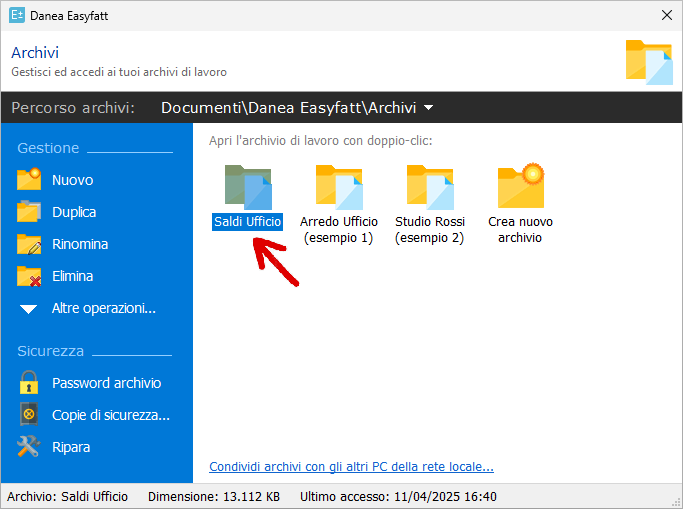The height and width of the screenshot is (510, 684).
Task: Click the Password archivio label
Action: tap(106, 383)
